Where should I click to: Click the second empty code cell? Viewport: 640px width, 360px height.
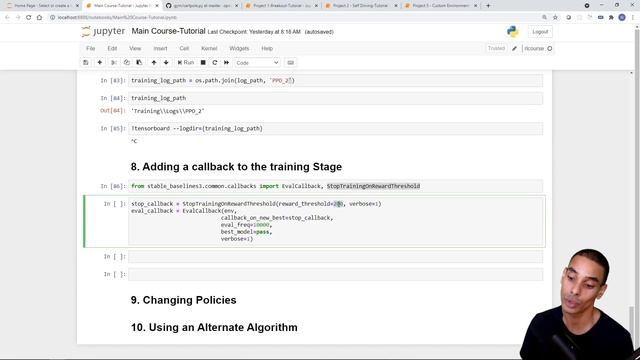point(336,274)
